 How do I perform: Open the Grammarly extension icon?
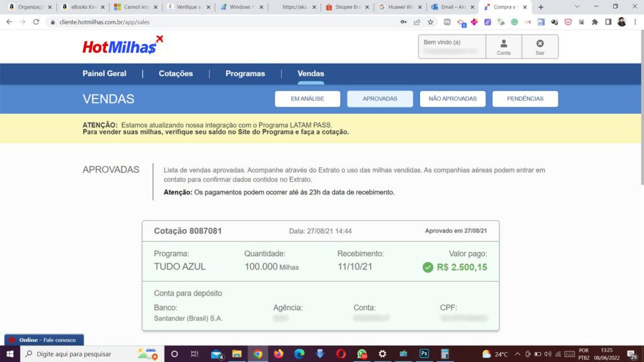pyautogui.click(x=514, y=22)
